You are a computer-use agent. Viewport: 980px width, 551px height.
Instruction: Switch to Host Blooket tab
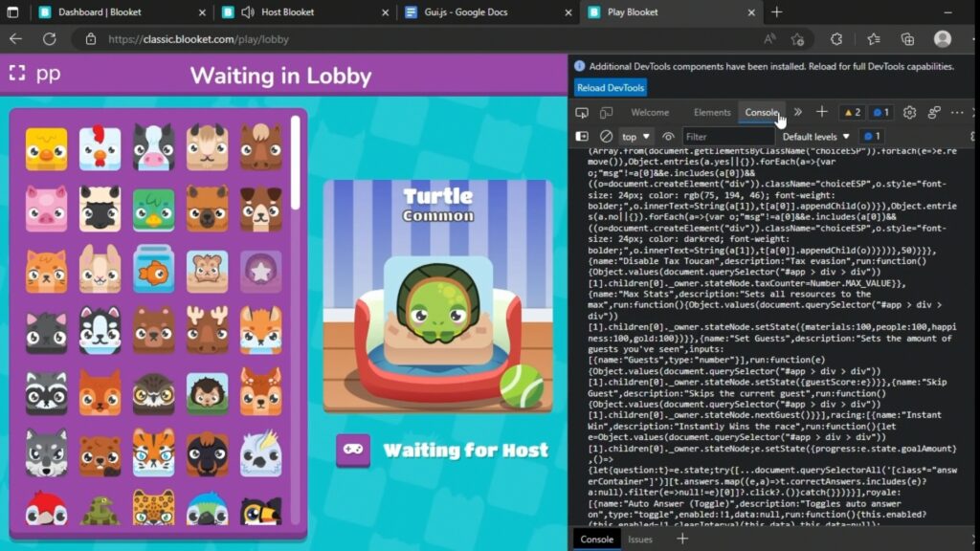[306, 11]
